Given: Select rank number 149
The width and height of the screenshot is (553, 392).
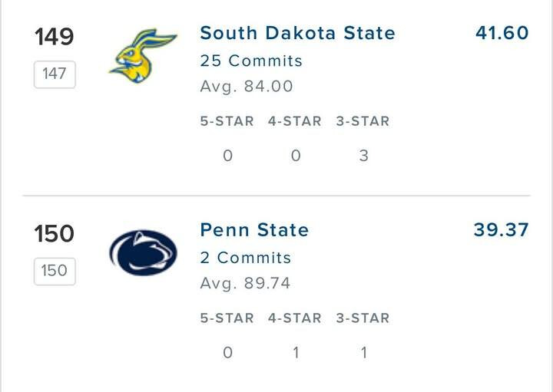Looking at the screenshot, I should (x=54, y=37).
